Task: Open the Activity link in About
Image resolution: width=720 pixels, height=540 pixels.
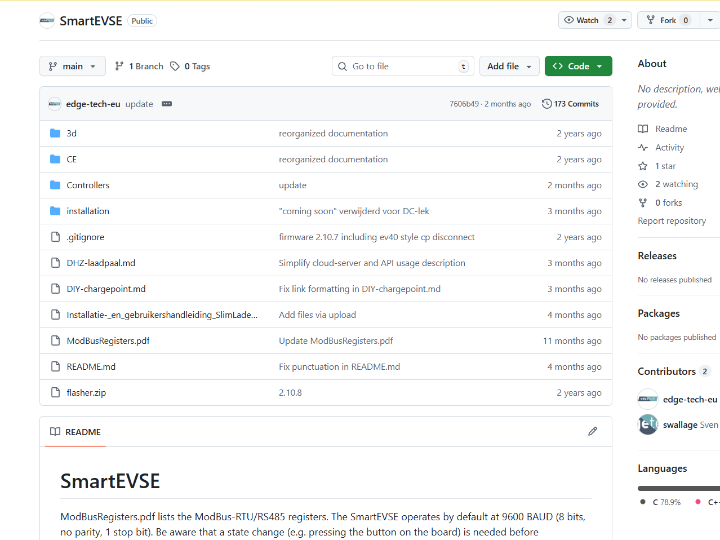Action: pyautogui.click(x=669, y=147)
